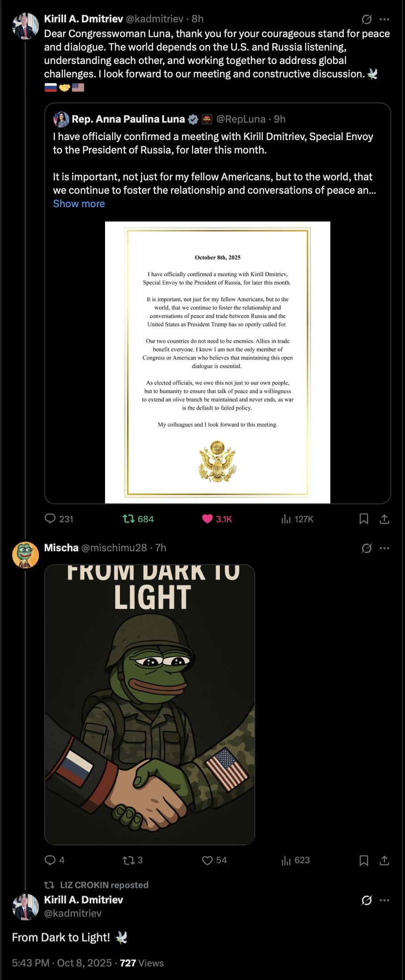Bookmark Mischa's Pepe image reply

click(364, 860)
